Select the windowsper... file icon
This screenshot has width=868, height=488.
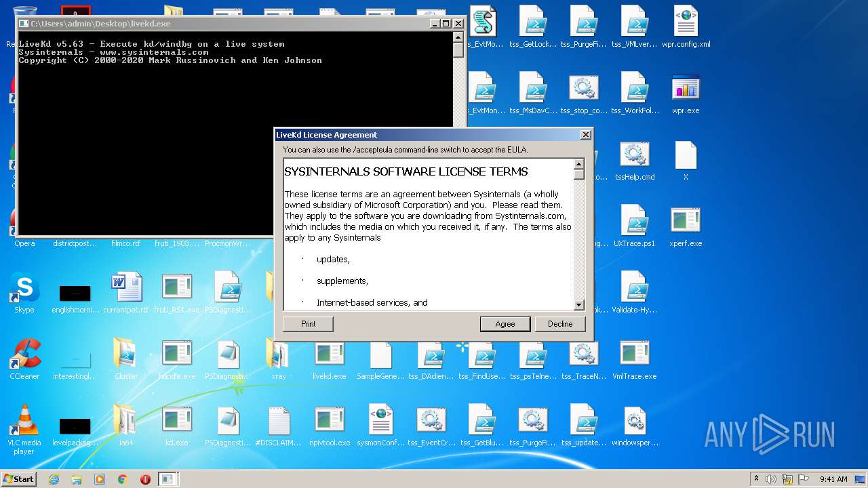[635, 426]
